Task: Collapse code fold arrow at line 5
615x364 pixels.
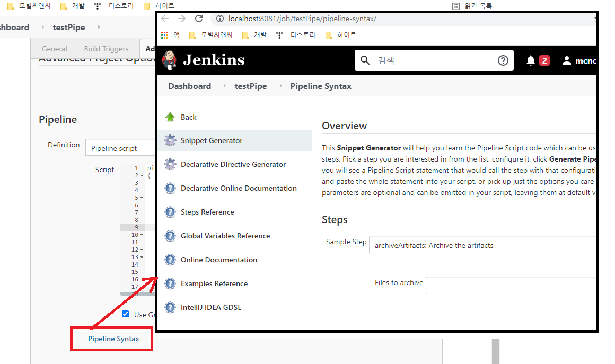Action: click(142, 198)
